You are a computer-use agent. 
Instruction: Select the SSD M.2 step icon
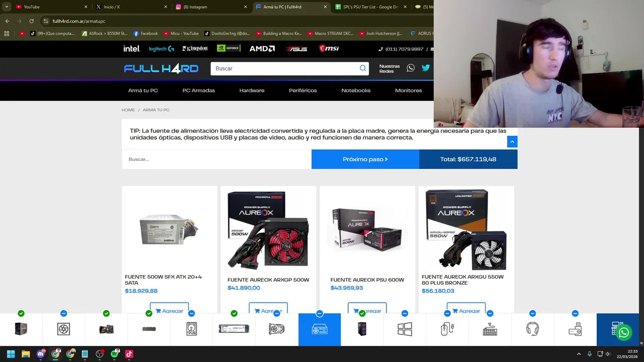pyautogui.click(x=234, y=329)
